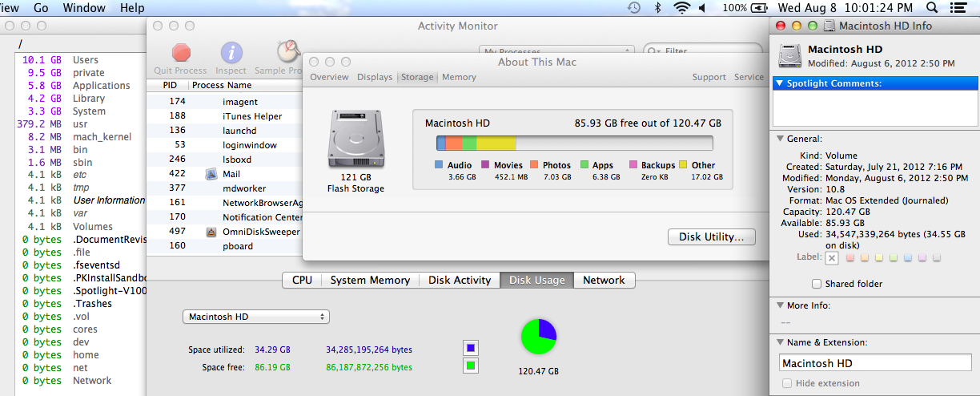Switch to the Displays tab
Image resolution: width=980 pixels, height=396 pixels.
[375, 77]
